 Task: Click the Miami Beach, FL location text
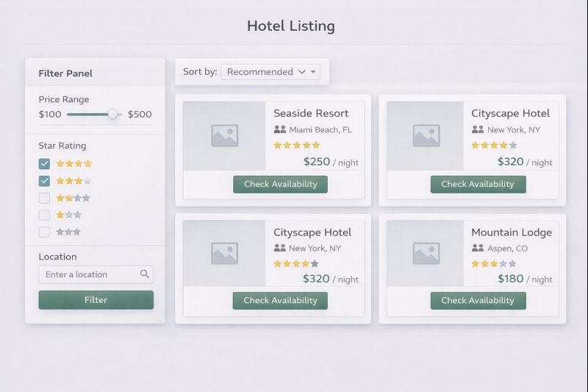point(320,129)
